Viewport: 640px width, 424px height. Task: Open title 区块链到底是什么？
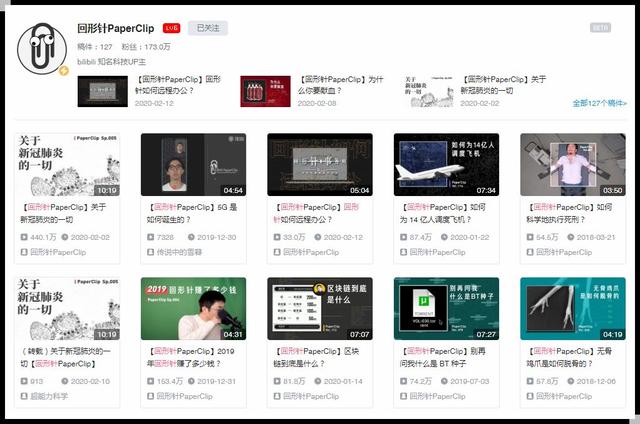coord(316,357)
